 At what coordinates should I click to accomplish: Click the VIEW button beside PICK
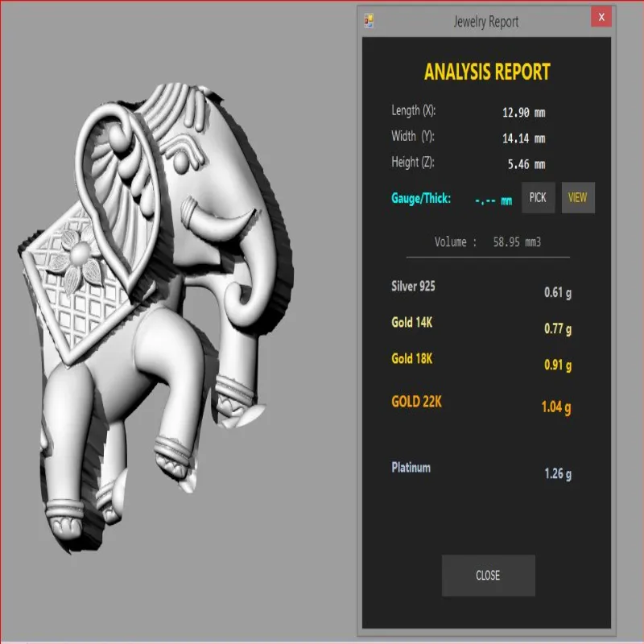(x=578, y=197)
